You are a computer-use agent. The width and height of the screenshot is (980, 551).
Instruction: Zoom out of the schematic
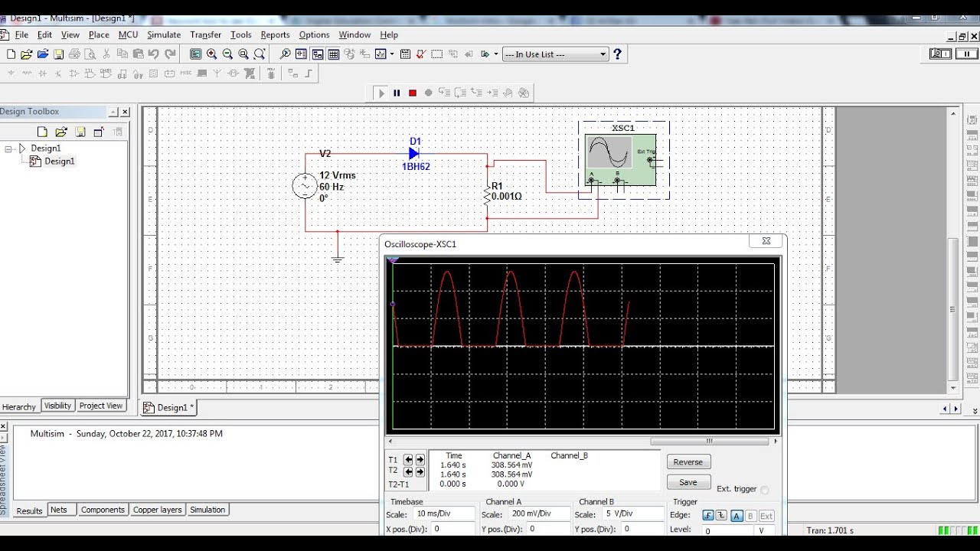pos(228,54)
